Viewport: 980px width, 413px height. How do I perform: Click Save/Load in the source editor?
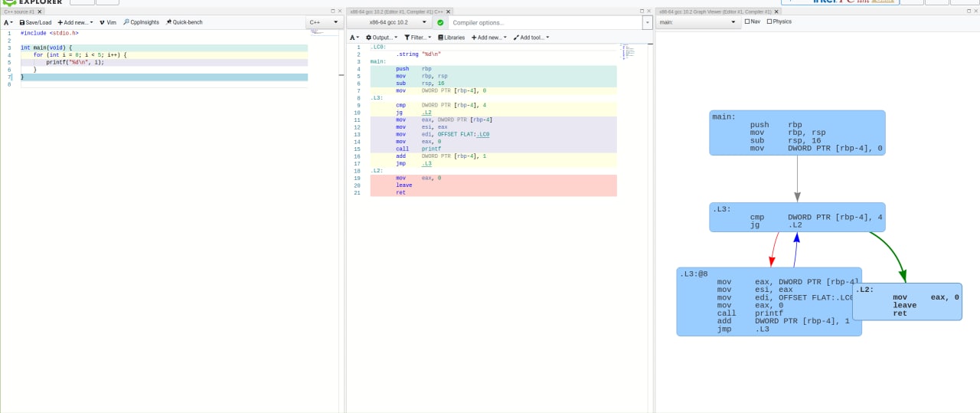pos(35,22)
